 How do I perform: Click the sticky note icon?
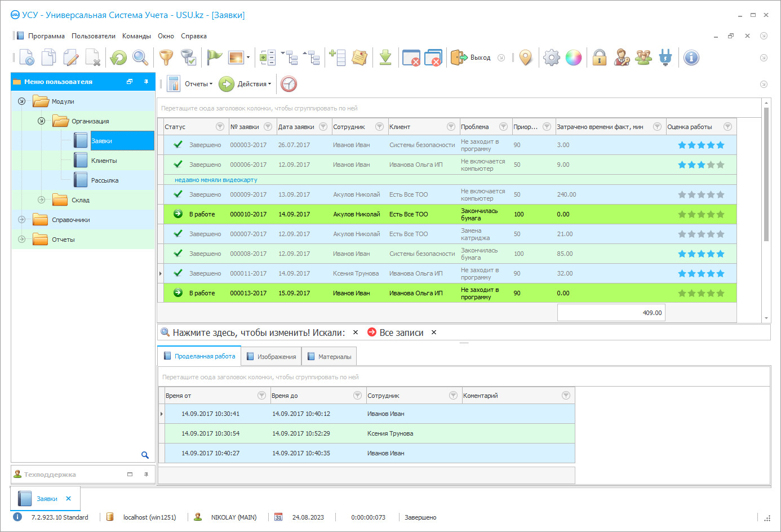click(x=360, y=57)
